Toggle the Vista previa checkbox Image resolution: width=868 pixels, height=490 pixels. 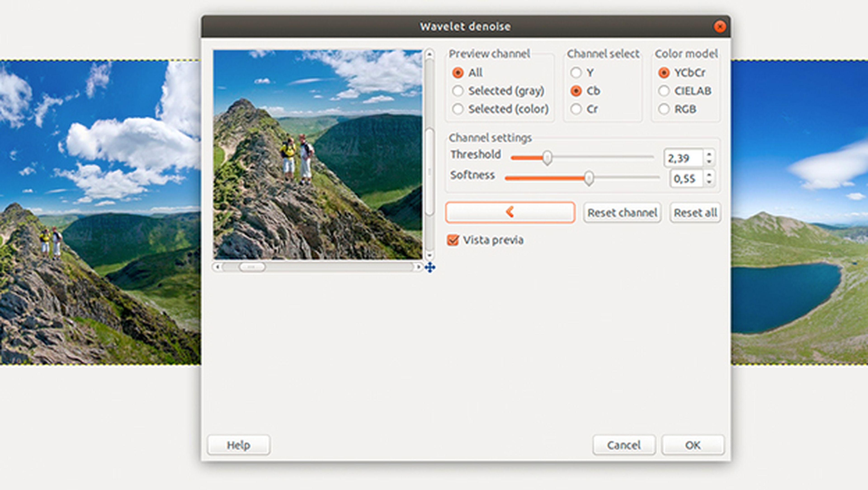(x=453, y=240)
